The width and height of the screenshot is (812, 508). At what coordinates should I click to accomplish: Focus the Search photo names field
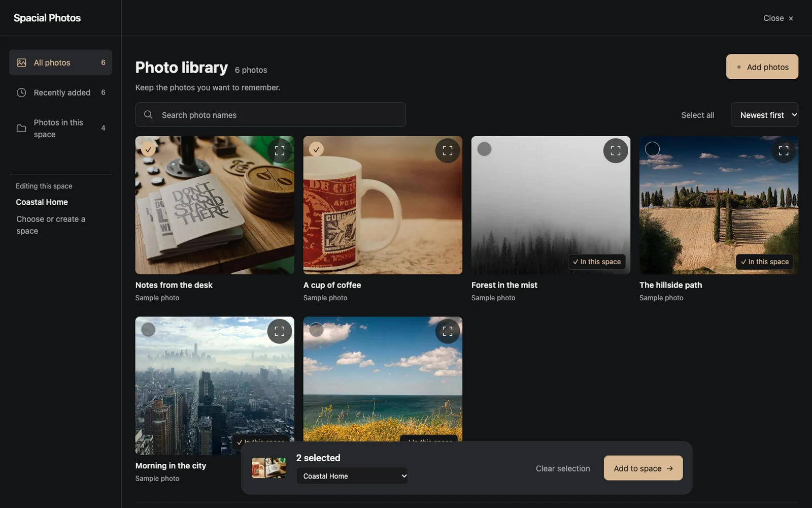pos(270,115)
